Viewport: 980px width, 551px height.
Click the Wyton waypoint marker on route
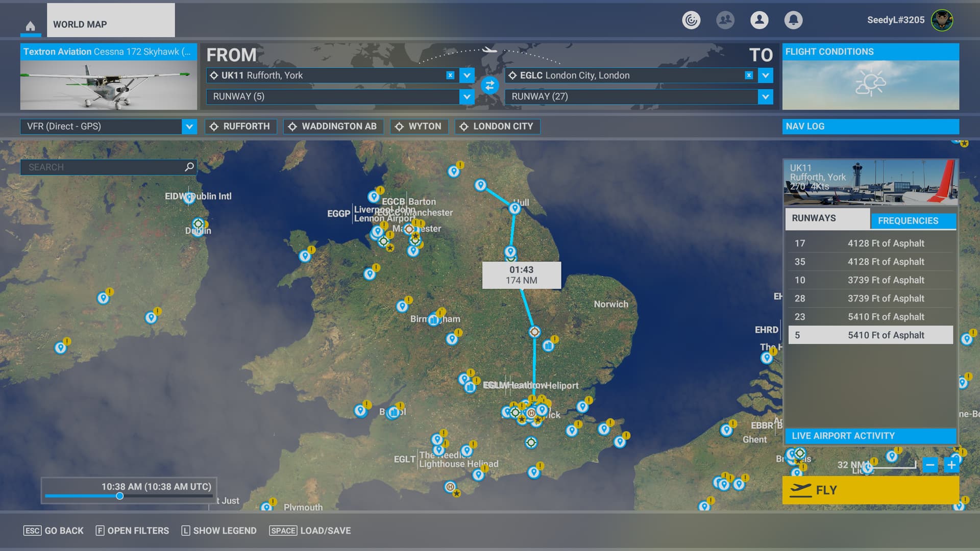[534, 332]
